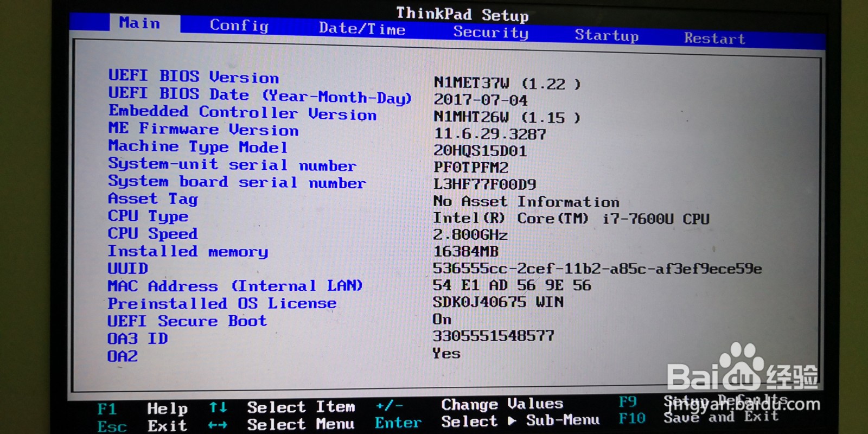Click the up/down arrows Select Item hint

pyautogui.click(x=282, y=407)
